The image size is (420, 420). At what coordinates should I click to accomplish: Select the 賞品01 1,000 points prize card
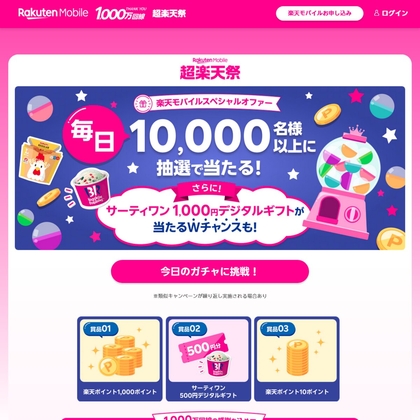click(120, 359)
